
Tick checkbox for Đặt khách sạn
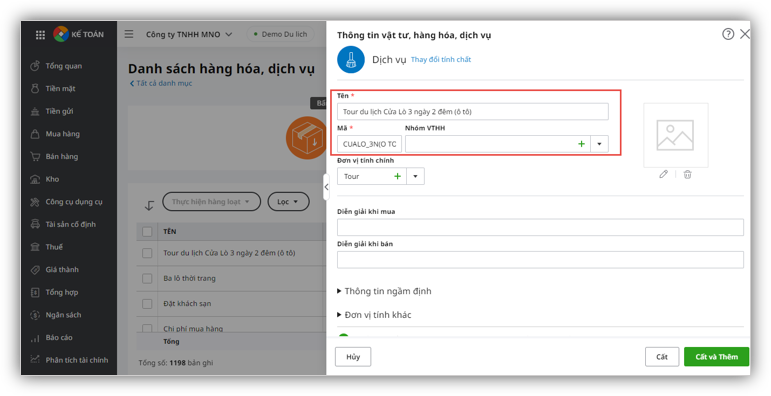click(x=147, y=304)
